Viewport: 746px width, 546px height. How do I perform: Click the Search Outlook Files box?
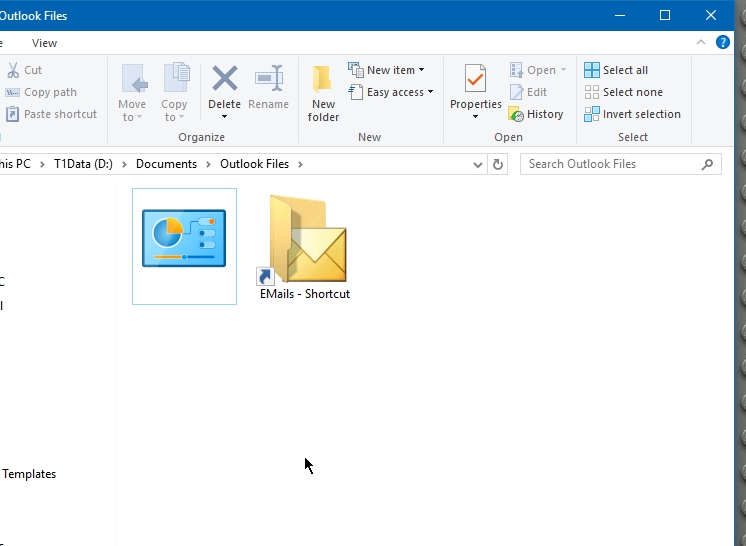point(612,164)
